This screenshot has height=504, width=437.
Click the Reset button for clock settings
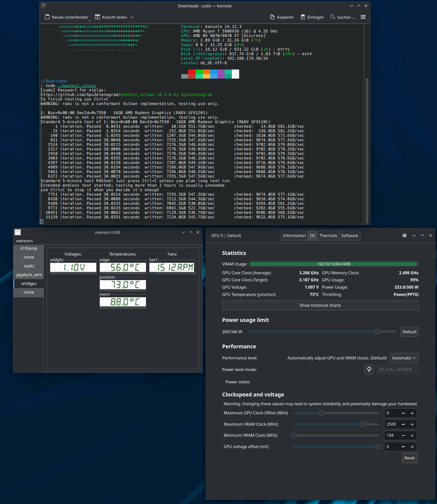click(410, 458)
